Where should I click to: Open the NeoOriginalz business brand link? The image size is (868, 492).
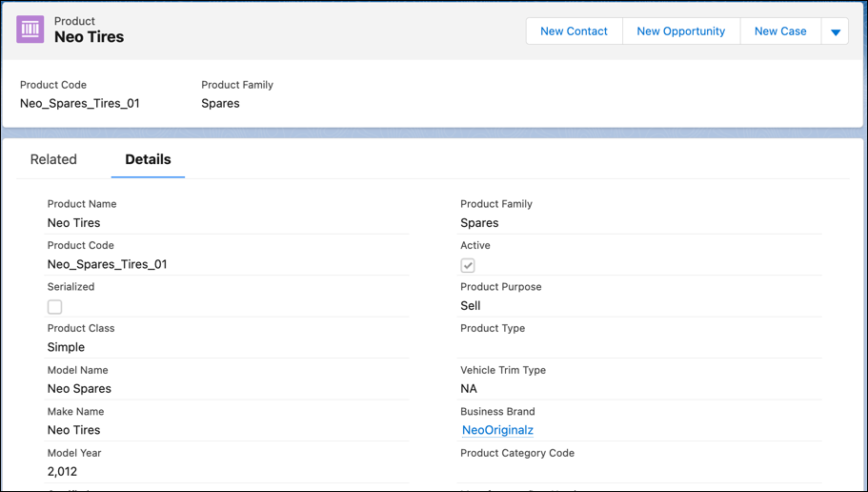[x=497, y=430]
